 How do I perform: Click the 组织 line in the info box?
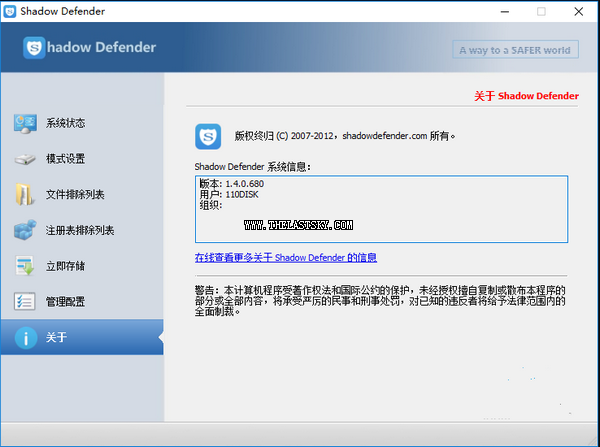click(210, 206)
